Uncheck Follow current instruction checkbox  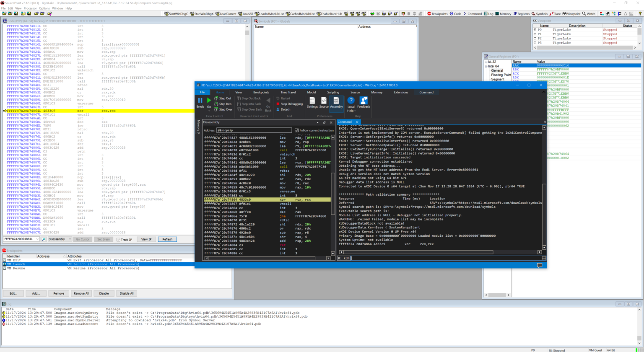pyautogui.click(x=297, y=130)
